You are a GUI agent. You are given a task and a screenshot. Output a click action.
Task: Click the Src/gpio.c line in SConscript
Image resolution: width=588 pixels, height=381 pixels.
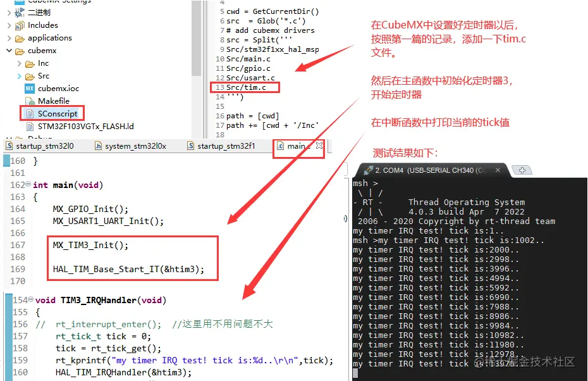(x=248, y=69)
